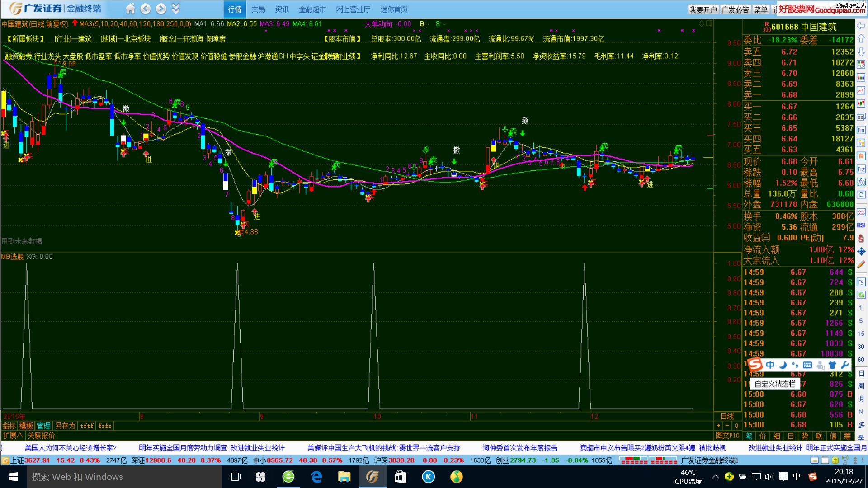Zoom out chart with the minus button
868x488 pixels.
coord(727,426)
